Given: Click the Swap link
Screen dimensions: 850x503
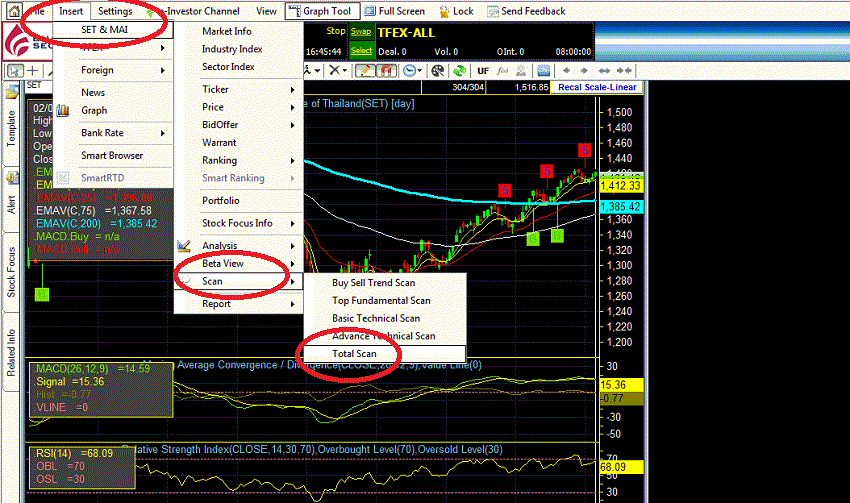Looking at the screenshot, I should tap(360, 31).
